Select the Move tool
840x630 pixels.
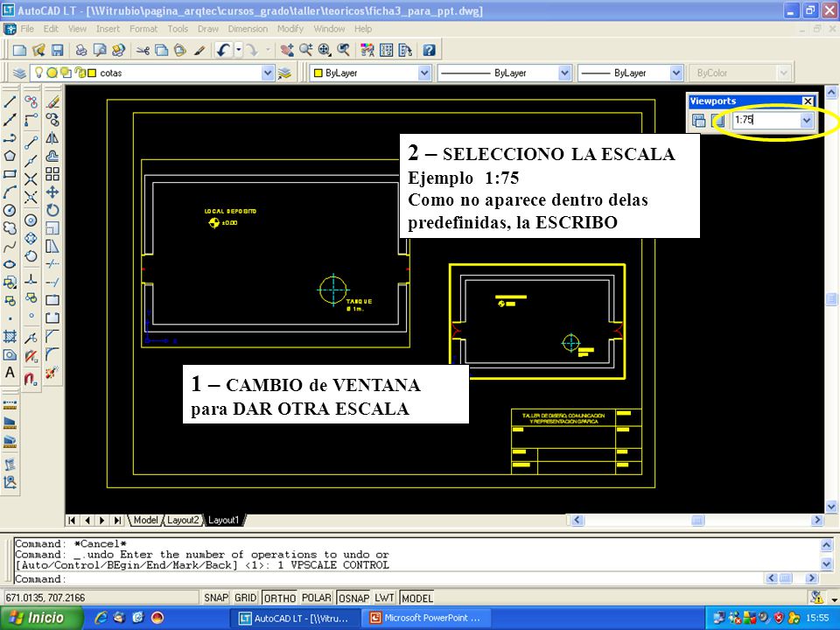[x=52, y=192]
